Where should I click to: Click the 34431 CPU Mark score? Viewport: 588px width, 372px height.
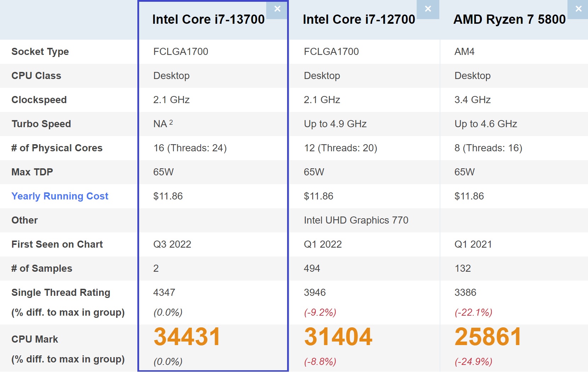[x=187, y=337]
